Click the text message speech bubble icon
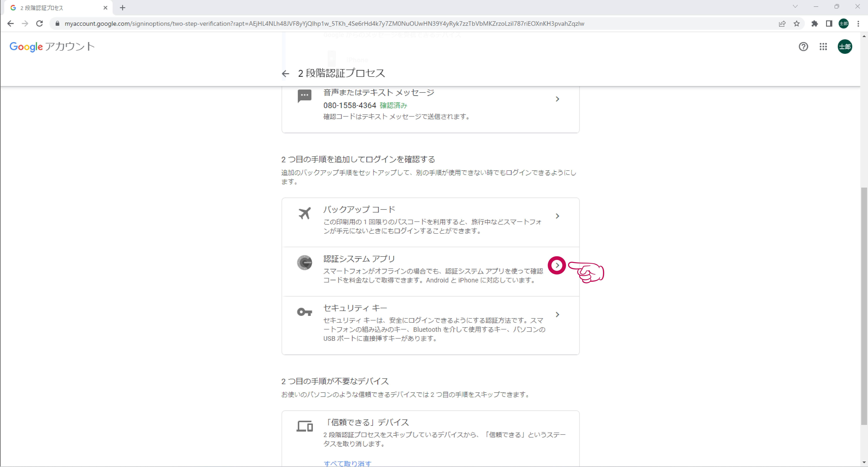 (304, 96)
